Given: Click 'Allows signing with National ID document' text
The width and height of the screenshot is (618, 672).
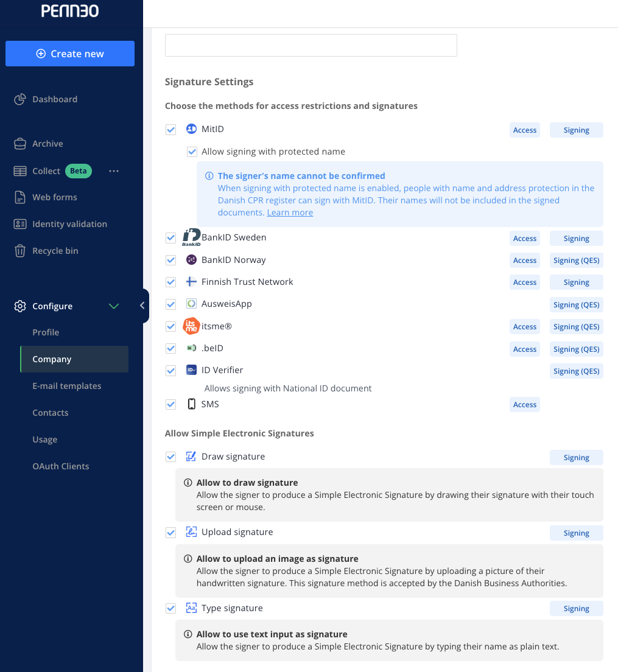Looking at the screenshot, I should point(288,388).
